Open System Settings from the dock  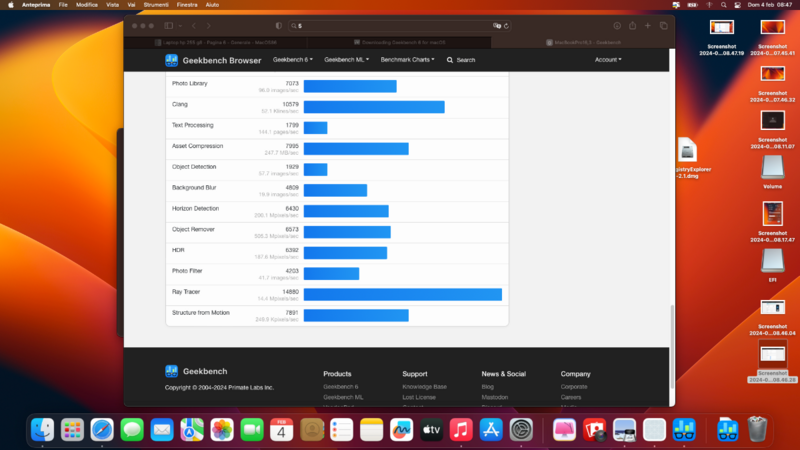pos(521,430)
